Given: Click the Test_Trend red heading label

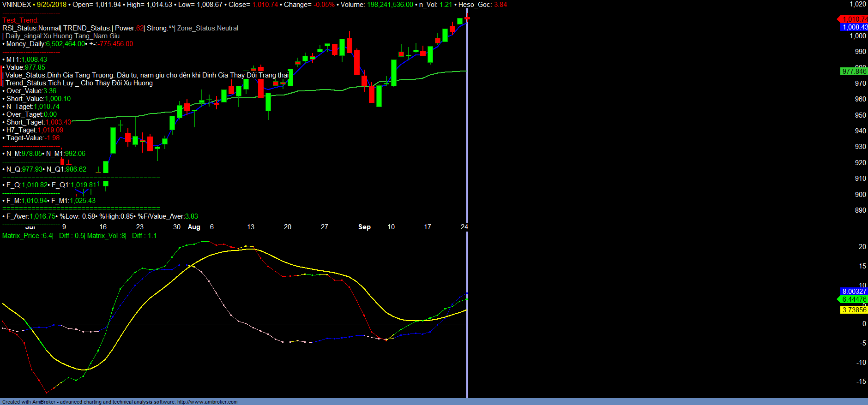Looking at the screenshot, I should pyautogui.click(x=21, y=20).
